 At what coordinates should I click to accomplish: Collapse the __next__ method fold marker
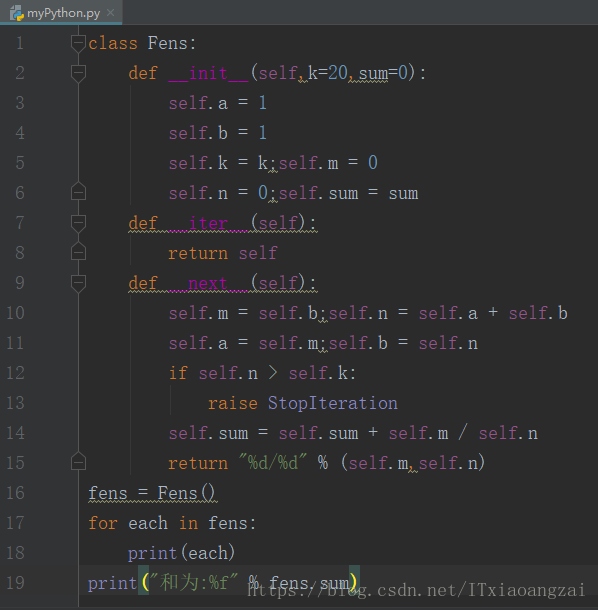(78, 283)
